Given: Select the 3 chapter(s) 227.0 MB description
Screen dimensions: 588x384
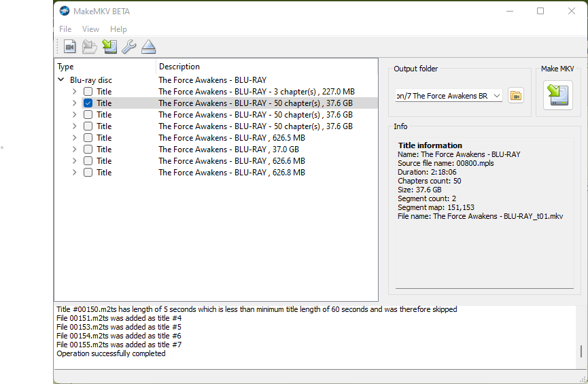Looking at the screenshot, I should click(x=256, y=92).
